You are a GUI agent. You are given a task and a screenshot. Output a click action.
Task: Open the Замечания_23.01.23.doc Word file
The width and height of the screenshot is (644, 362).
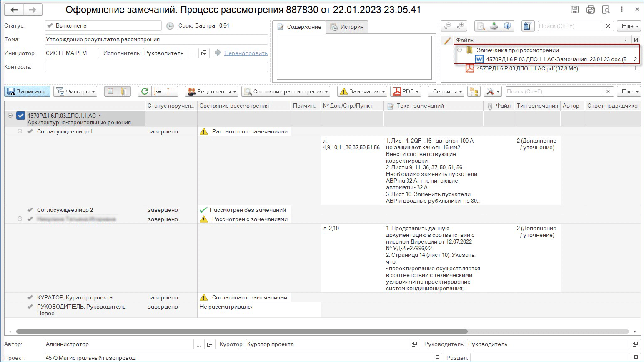[557, 59]
